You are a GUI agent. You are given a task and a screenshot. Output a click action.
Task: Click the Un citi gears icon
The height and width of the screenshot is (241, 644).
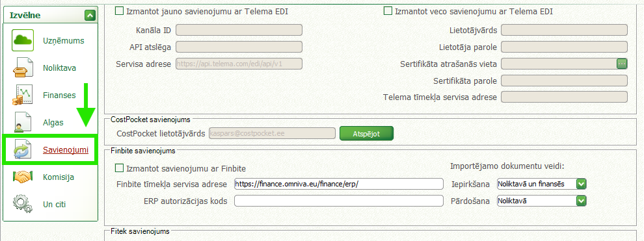pos(23,204)
